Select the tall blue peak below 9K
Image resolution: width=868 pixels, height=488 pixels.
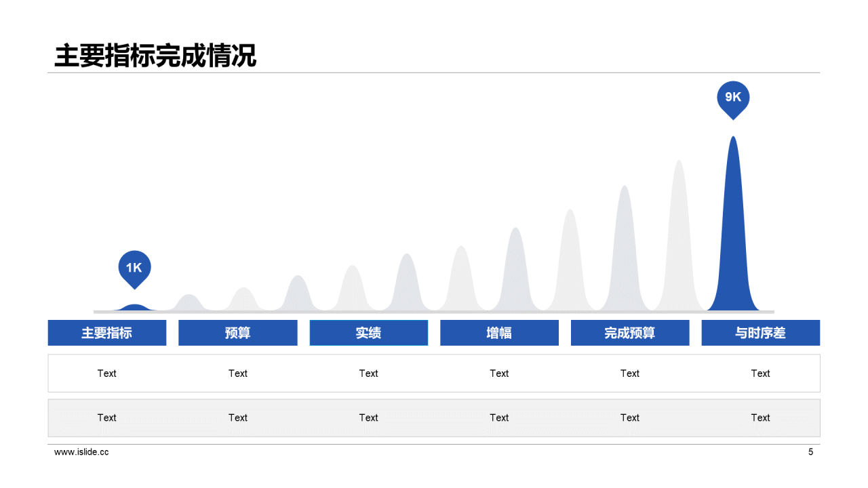point(733,237)
